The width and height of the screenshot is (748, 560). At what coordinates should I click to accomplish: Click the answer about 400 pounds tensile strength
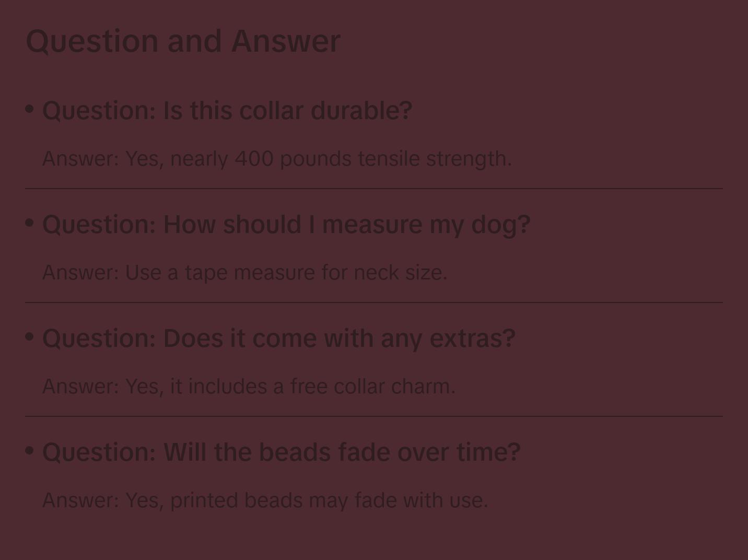(x=277, y=159)
